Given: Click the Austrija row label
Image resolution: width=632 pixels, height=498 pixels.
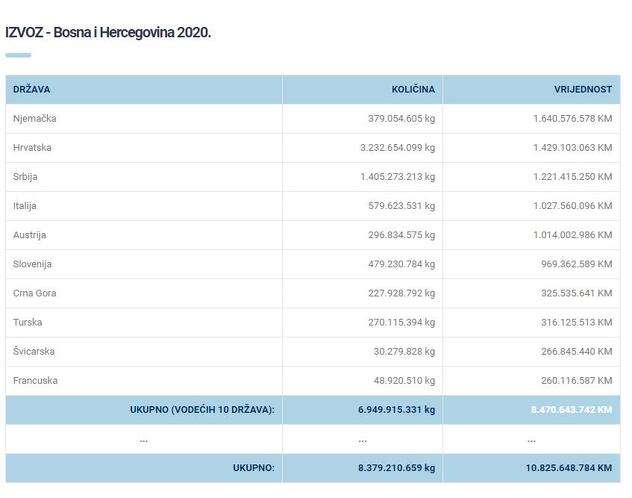Looking at the screenshot, I should pyautogui.click(x=29, y=235).
